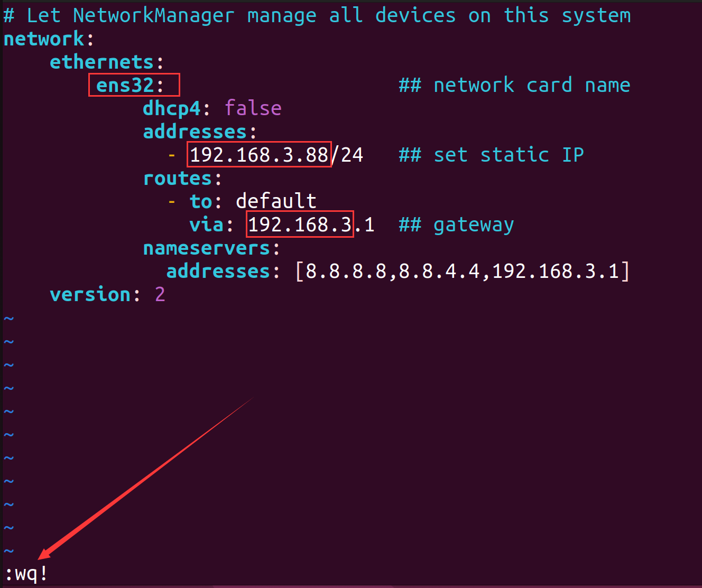Image resolution: width=702 pixels, height=588 pixels.
Task: Click the version number 2
Action: (160, 294)
